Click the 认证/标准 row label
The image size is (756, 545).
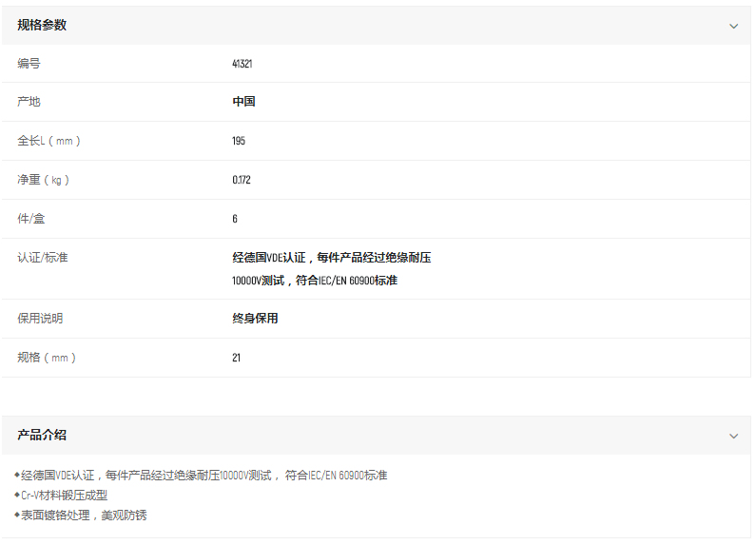43,258
